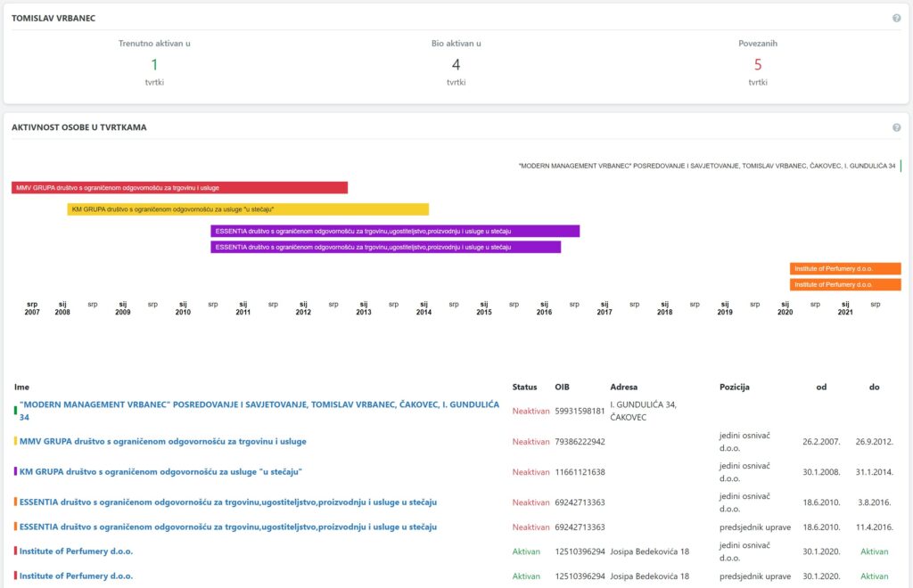This screenshot has width=913, height=588.
Task: Open help icon in Tomislav Vrbanec panel
Action: [x=896, y=18]
